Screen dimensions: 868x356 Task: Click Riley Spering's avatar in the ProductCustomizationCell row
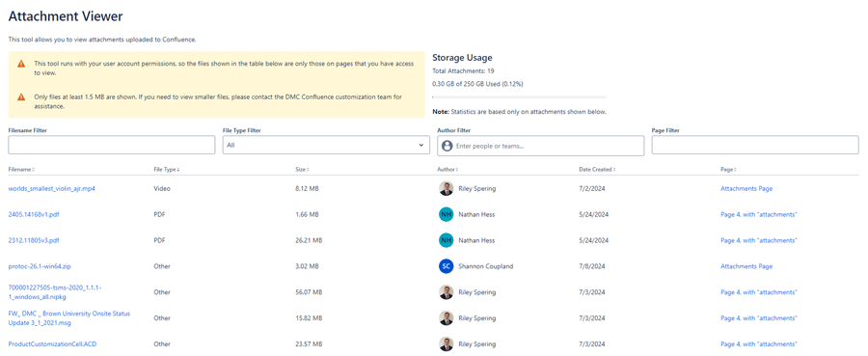(x=447, y=344)
